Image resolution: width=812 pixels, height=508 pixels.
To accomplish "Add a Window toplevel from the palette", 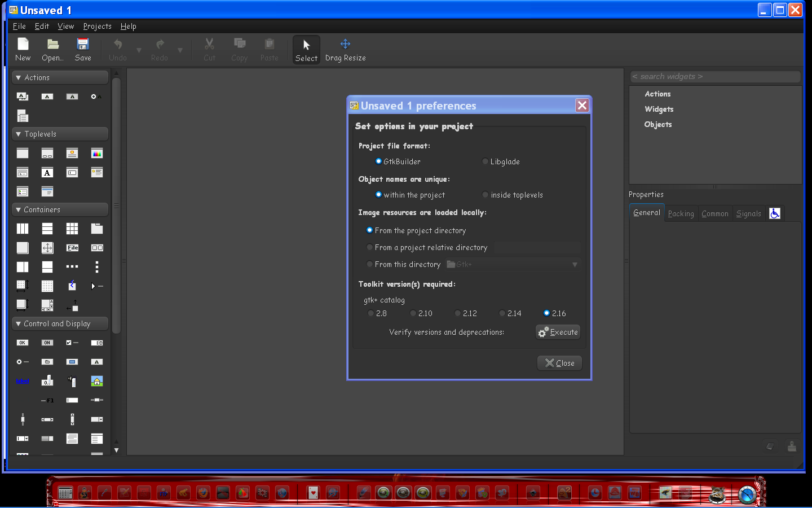I will (x=23, y=154).
